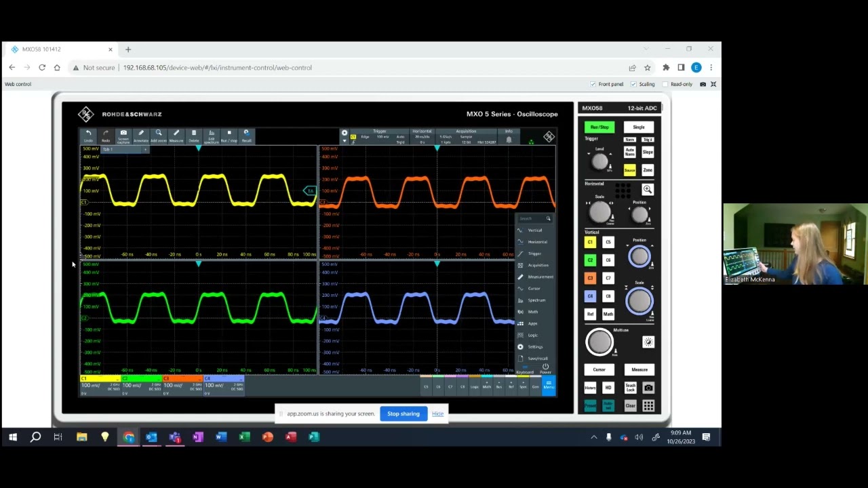
Task: Open Excel from the Windows taskbar
Action: click(244, 437)
